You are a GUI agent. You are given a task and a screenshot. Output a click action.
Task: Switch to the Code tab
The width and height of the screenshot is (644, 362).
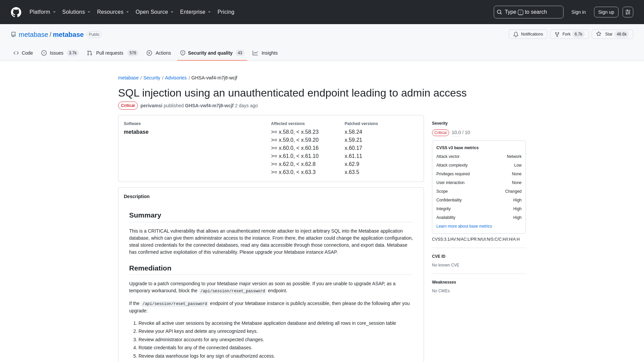pyautogui.click(x=23, y=53)
